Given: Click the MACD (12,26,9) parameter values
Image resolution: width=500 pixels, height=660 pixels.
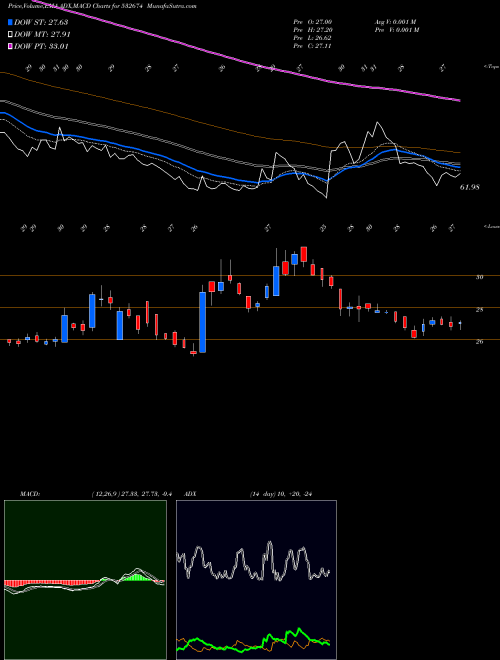Looking at the screenshot, I should pos(131,494).
